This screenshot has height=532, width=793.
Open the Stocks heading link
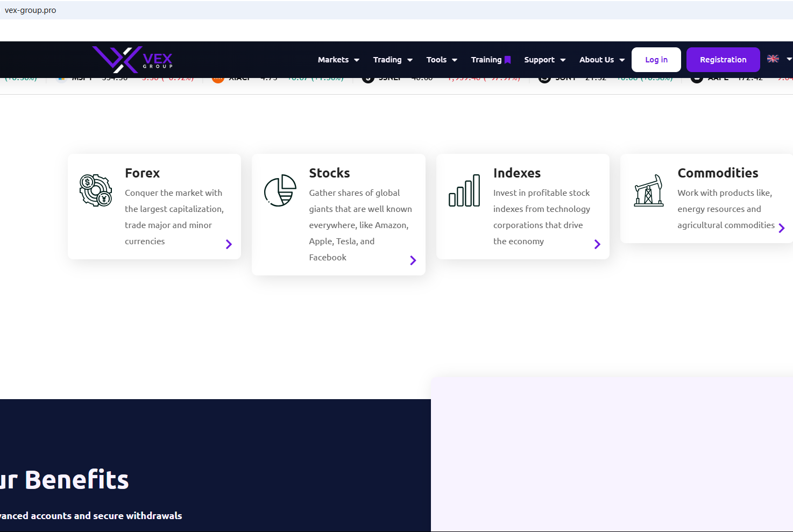tap(329, 173)
